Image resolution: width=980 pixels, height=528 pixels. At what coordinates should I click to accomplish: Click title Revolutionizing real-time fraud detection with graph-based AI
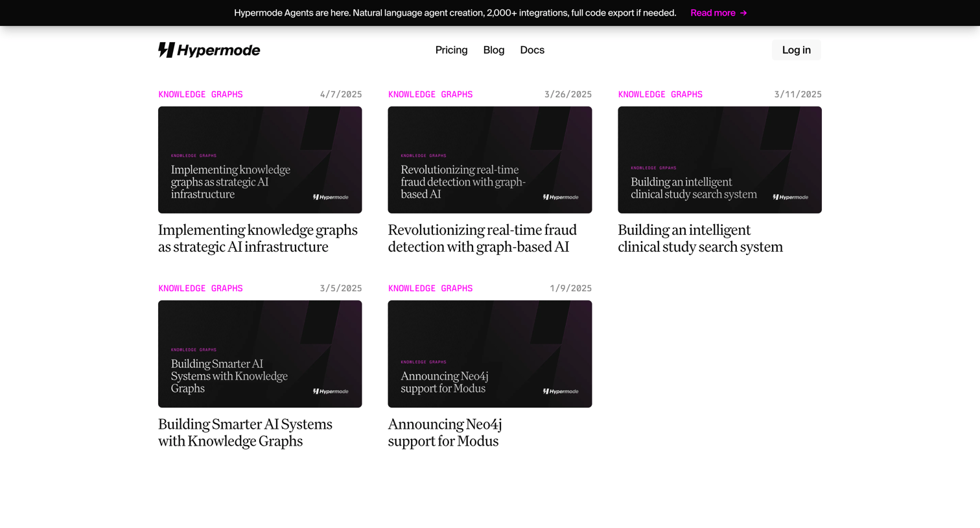pyautogui.click(x=482, y=238)
